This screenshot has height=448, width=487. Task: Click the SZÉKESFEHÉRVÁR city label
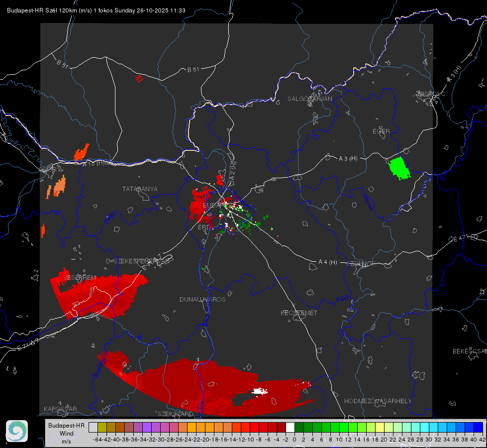click(x=142, y=261)
